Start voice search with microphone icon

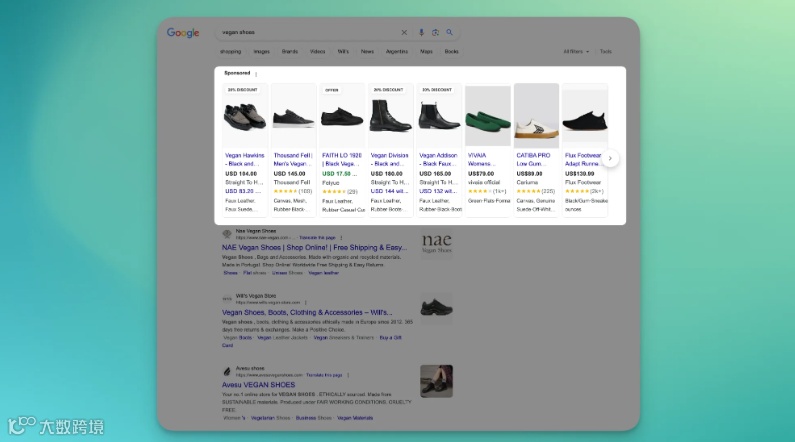pyautogui.click(x=421, y=32)
